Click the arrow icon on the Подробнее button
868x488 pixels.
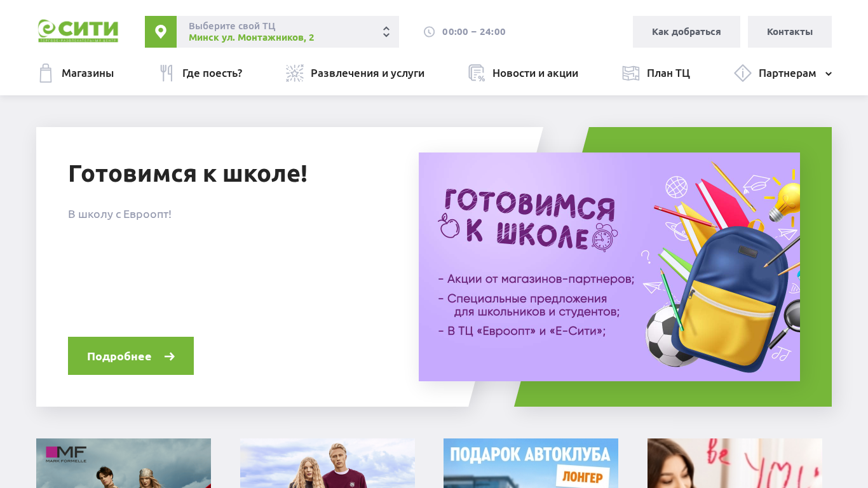coord(170,356)
